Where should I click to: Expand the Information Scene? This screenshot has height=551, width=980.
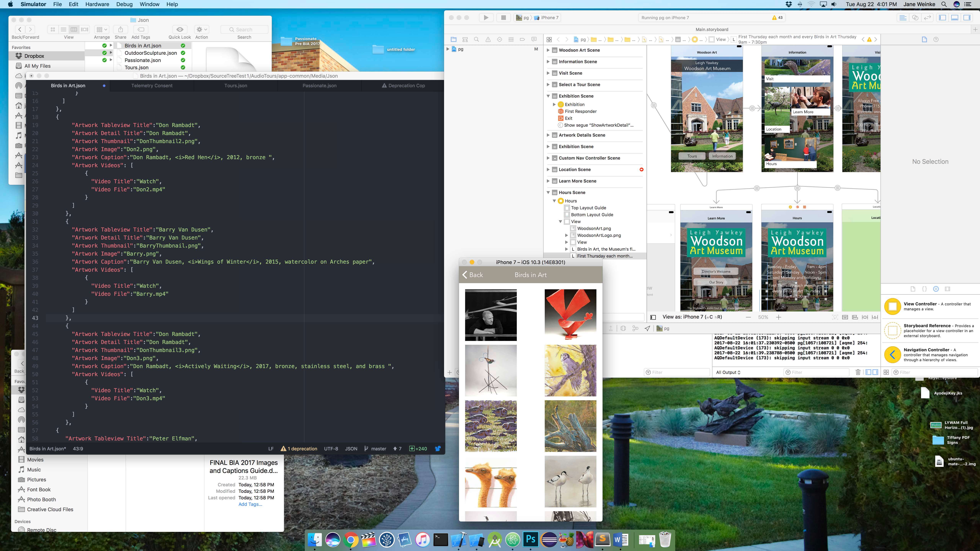point(548,62)
